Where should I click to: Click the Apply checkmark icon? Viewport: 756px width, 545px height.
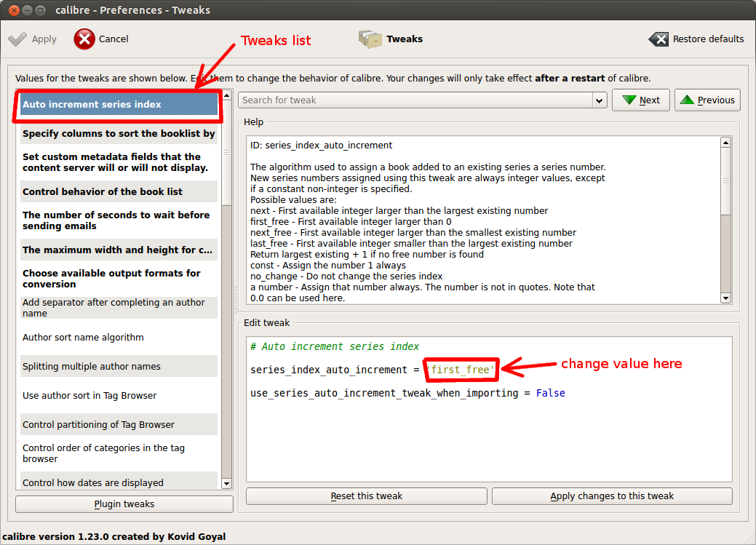(17, 39)
